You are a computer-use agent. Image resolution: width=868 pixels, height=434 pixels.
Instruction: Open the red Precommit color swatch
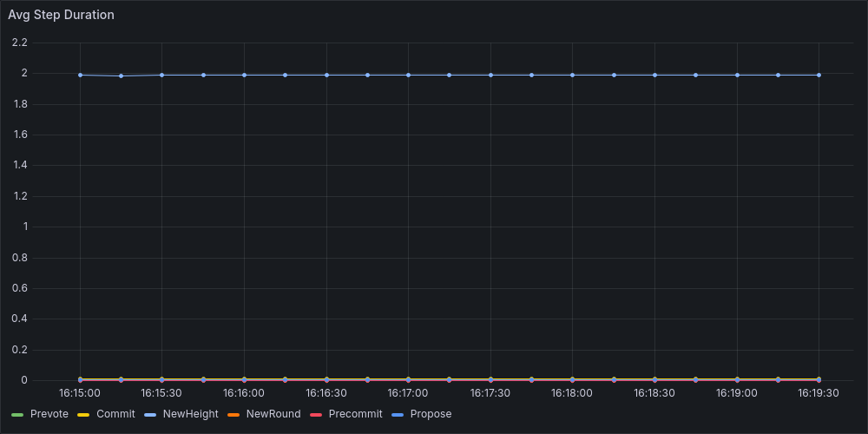316,415
